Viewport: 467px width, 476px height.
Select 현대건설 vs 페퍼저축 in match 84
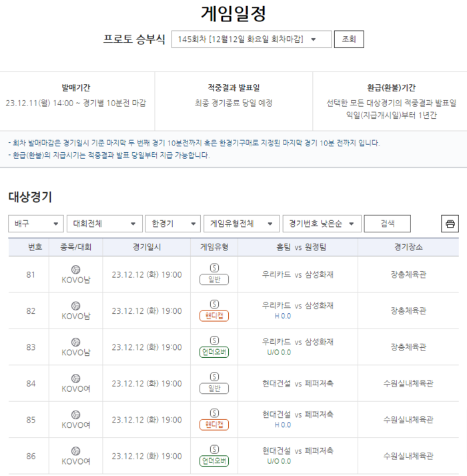pyautogui.click(x=298, y=383)
